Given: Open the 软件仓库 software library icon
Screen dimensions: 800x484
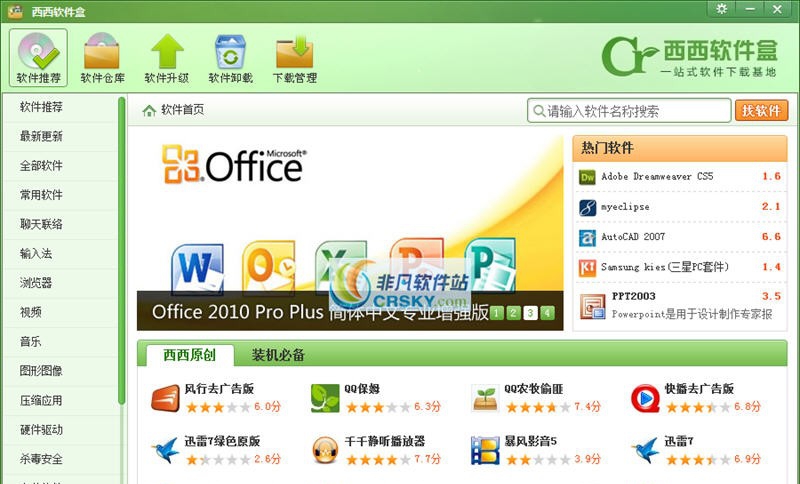Looking at the screenshot, I should pos(102,51).
